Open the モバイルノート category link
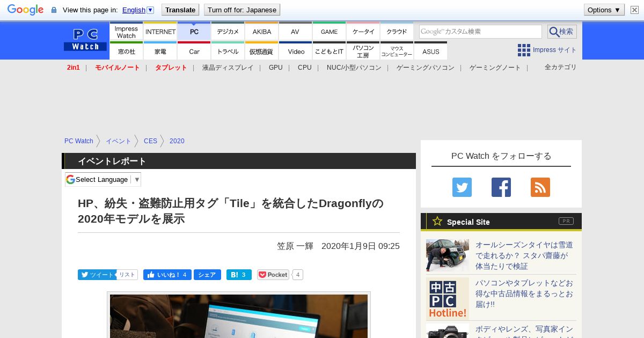This screenshot has width=644, height=338. 118,68
